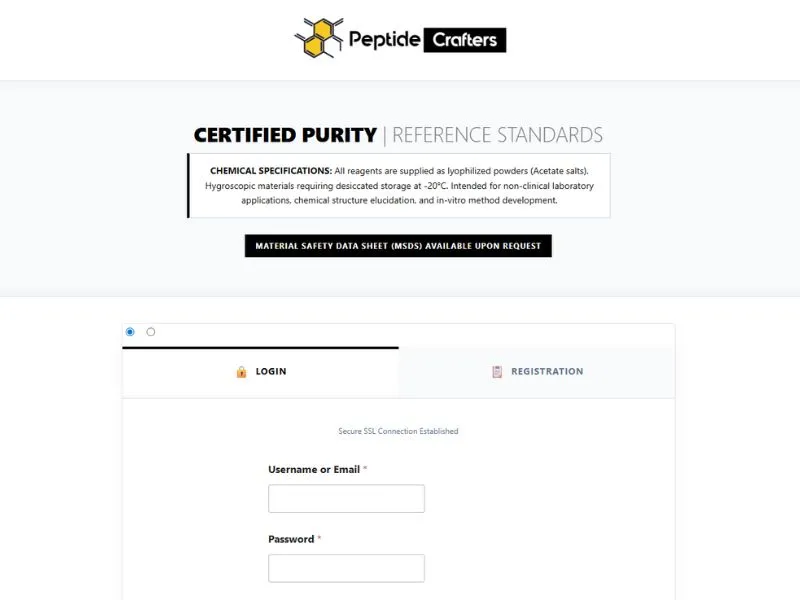This screenshot has height=600, width=800.
Task: Click the CERTIFIED PURITY heading
Action: [285, 135]
